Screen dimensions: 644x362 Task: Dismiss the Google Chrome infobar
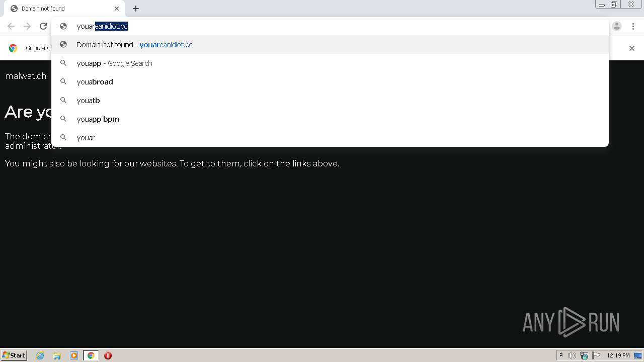pos(632,48)
